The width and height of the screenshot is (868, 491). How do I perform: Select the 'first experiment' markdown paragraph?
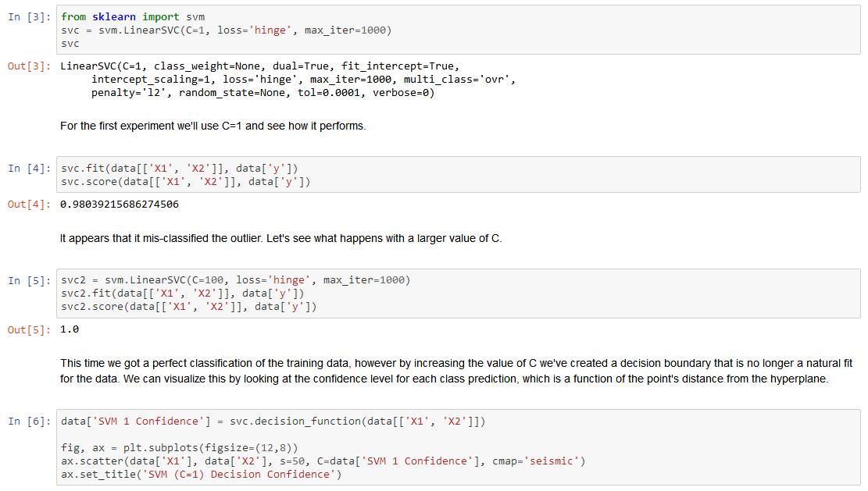(x=213, y=126)
